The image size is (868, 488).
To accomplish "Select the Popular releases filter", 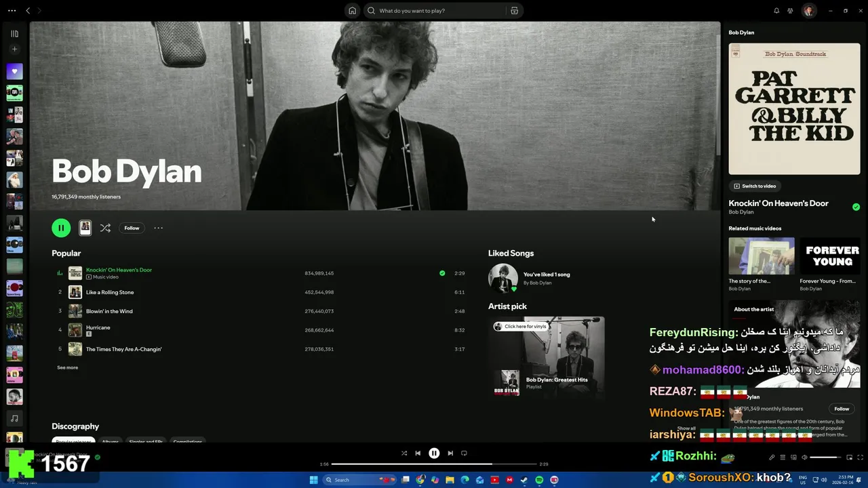I will tap(73, 441).
